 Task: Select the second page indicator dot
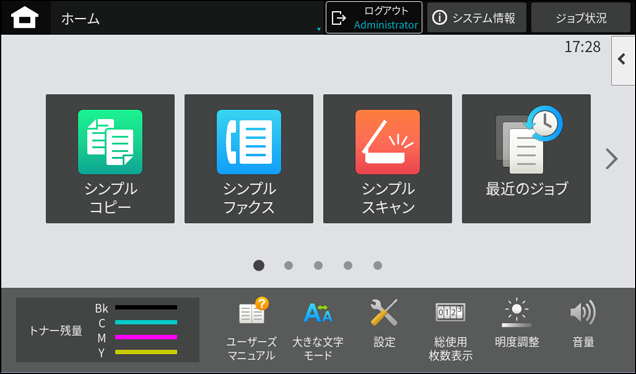click(288, 266)
